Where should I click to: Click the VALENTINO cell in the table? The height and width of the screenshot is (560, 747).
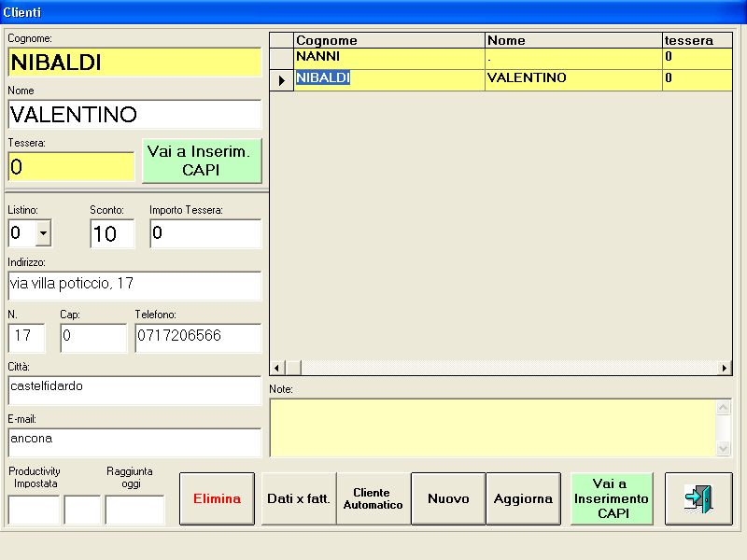pyautogui.click(x=573, y=80)
